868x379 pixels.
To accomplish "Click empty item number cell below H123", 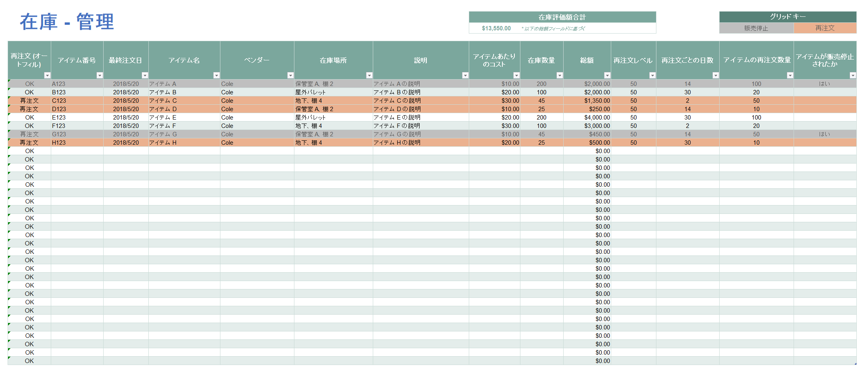I will tap(77, 151).
